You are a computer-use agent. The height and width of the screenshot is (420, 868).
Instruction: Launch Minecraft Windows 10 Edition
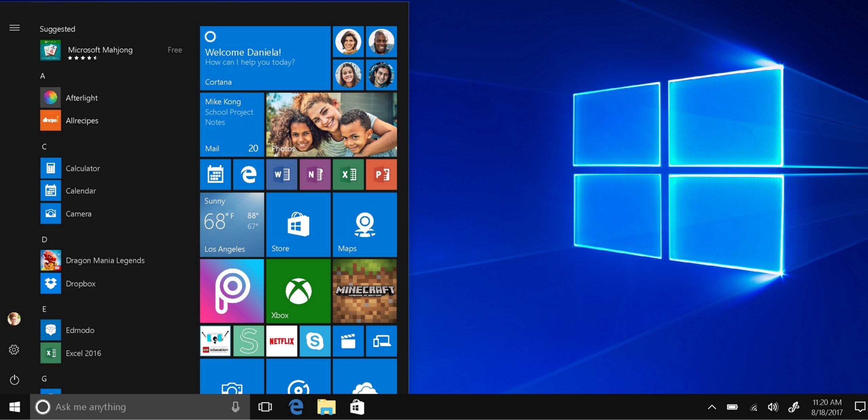[365, 292]
